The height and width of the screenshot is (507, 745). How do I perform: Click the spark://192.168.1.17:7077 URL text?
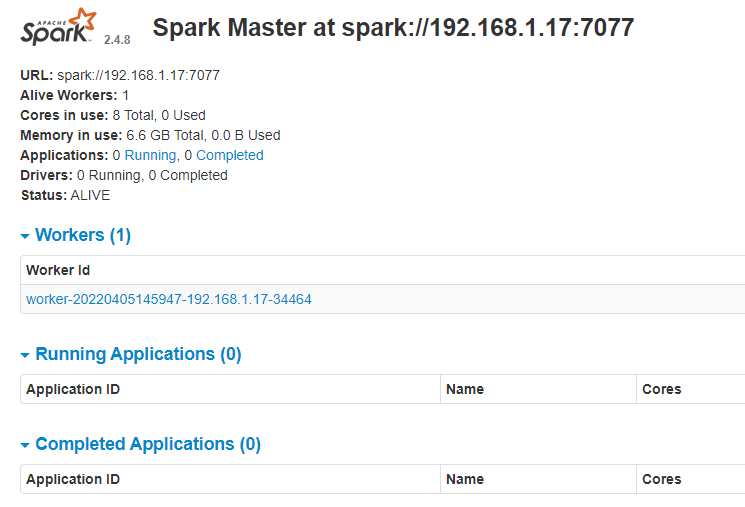pos(138,75)
